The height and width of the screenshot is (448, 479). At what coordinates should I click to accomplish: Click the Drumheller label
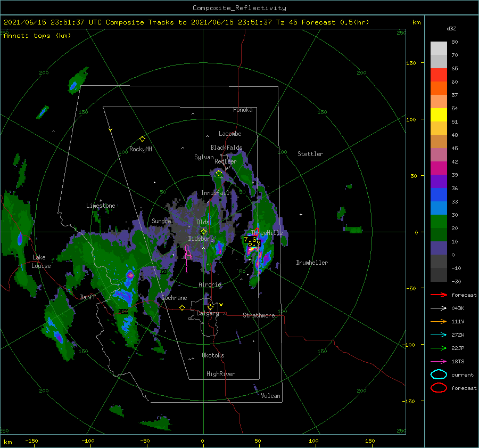coord(311,263)
